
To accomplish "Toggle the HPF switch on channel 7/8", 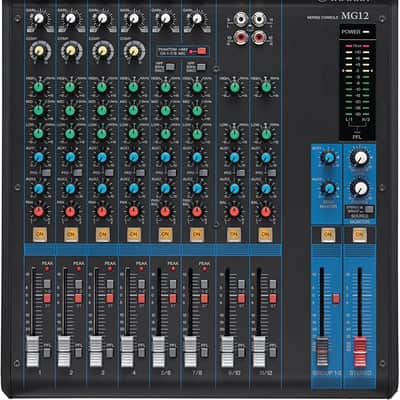I will (201, 67).
